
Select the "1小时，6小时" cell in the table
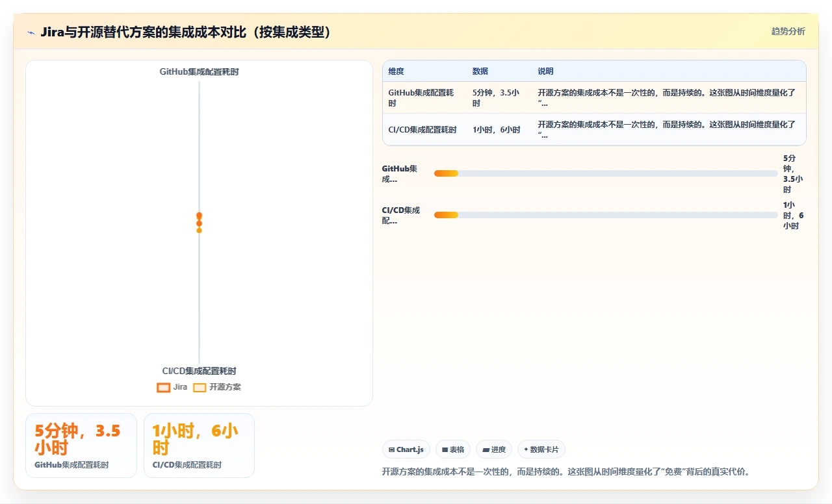pos(499,130)
